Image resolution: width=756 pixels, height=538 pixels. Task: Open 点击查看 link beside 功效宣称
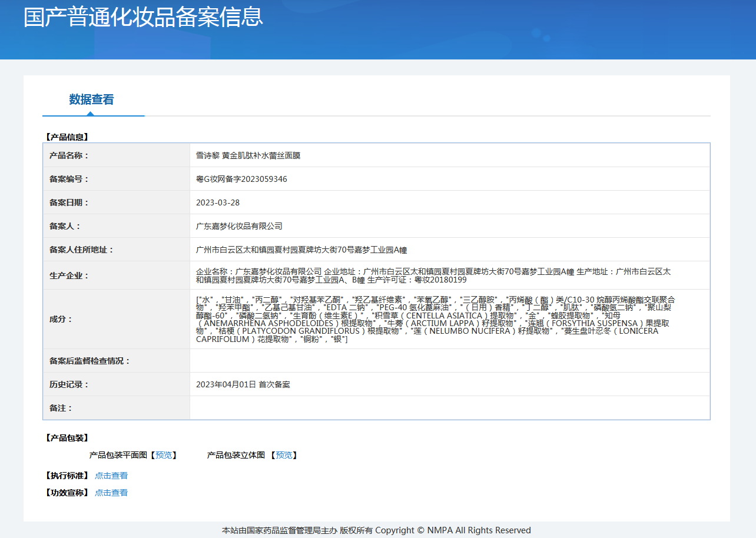(111, 493)
